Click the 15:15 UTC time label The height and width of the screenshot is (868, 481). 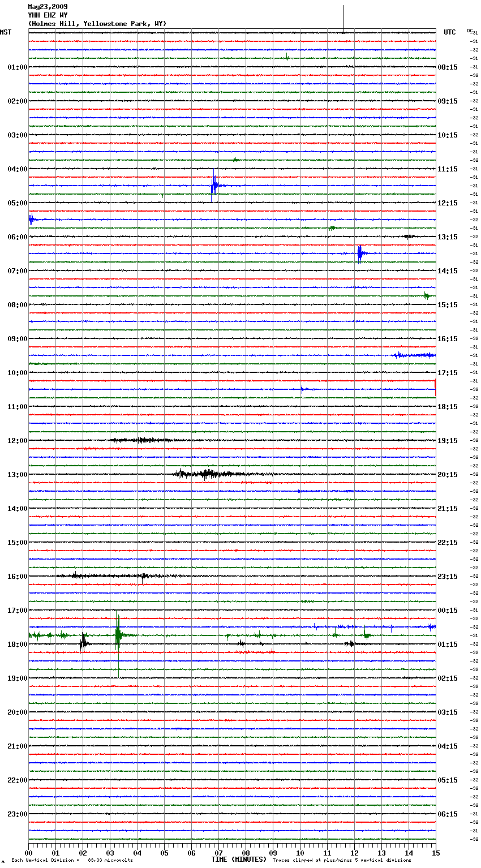point(448,305)
